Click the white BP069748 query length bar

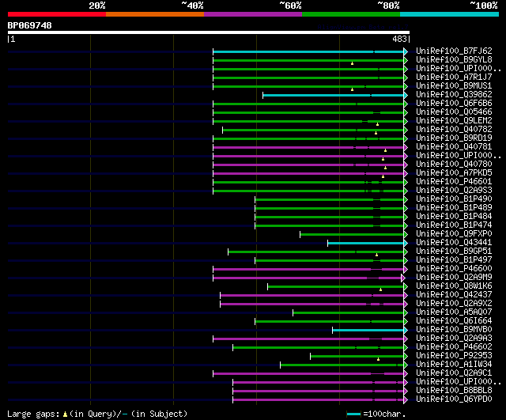click(x=209, y=32)
